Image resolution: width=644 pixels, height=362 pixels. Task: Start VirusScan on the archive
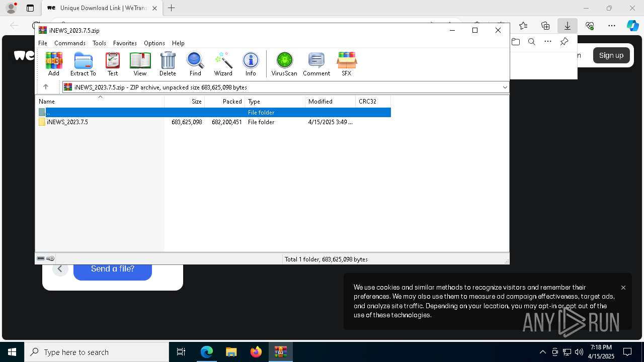(x=284, y=64)
